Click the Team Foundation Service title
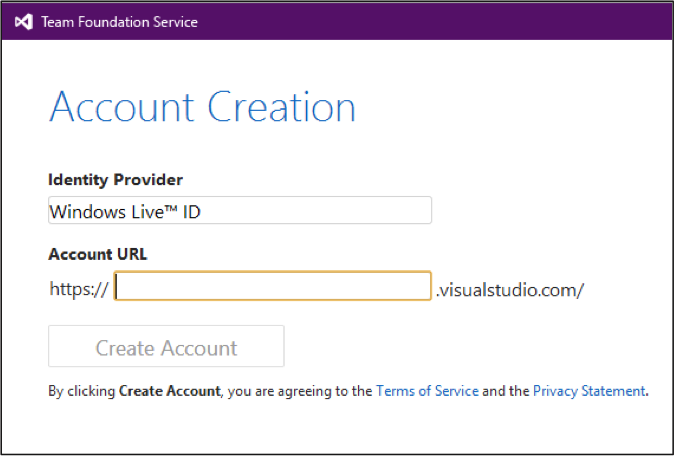 pos(119,22)
